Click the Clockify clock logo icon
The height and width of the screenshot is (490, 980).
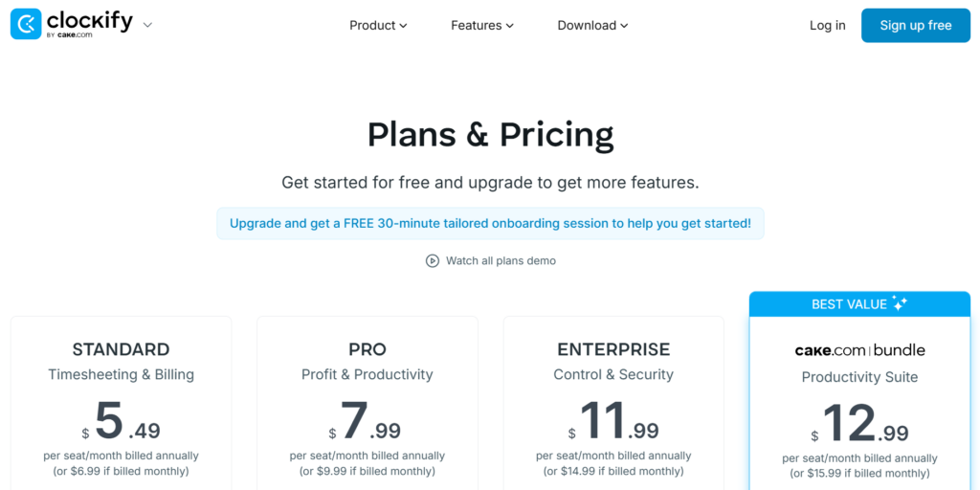(26, 24)
